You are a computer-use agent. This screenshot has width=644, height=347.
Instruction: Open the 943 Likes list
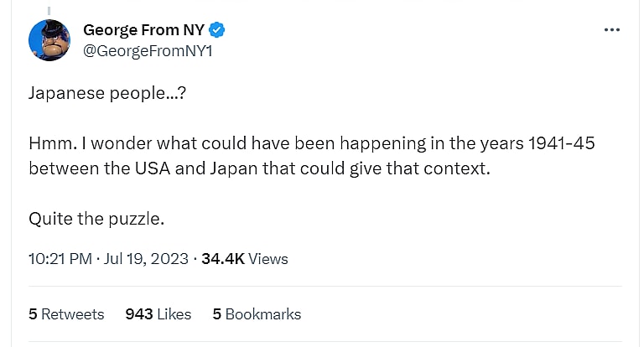(x=158, y=314)
